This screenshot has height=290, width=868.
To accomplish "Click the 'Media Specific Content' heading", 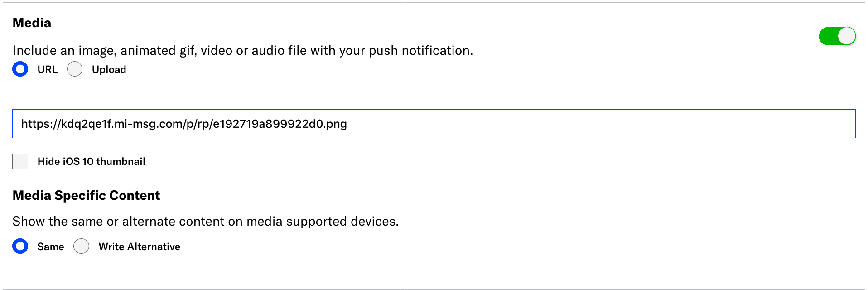I will pos(86,195).
